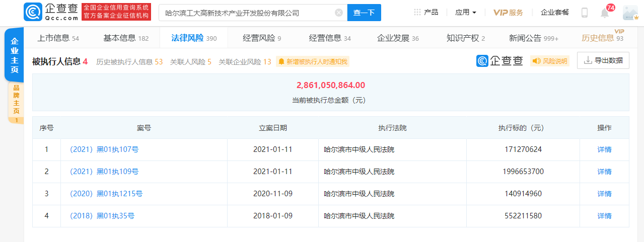Click the 查一下 search button
Screen dimensions: 644x242
coord(364,13)
